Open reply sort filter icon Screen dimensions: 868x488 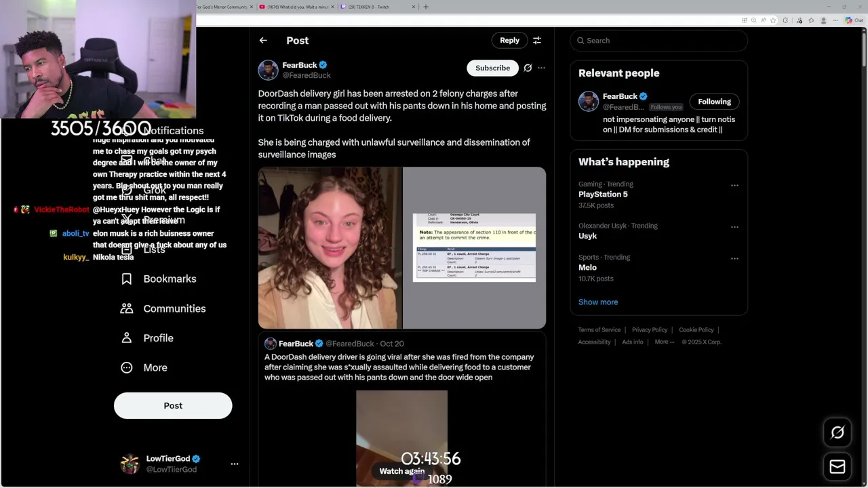537,41
